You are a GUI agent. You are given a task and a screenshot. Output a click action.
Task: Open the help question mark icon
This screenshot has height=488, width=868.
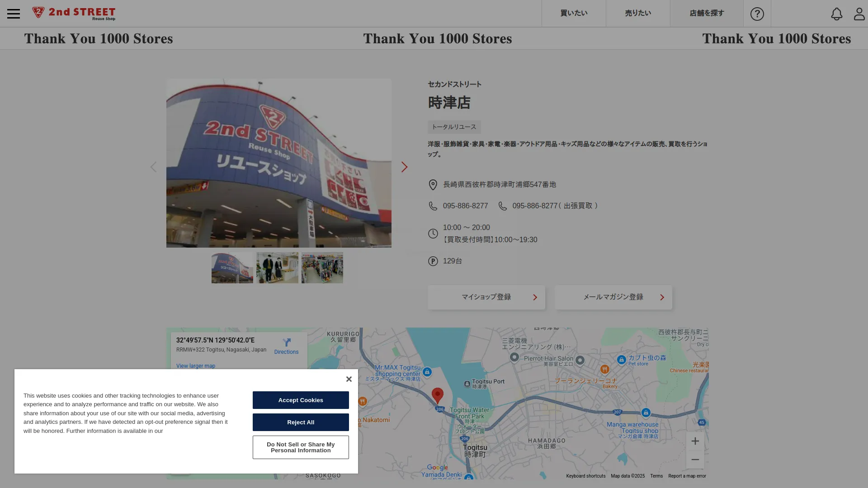tap(757, 14)
